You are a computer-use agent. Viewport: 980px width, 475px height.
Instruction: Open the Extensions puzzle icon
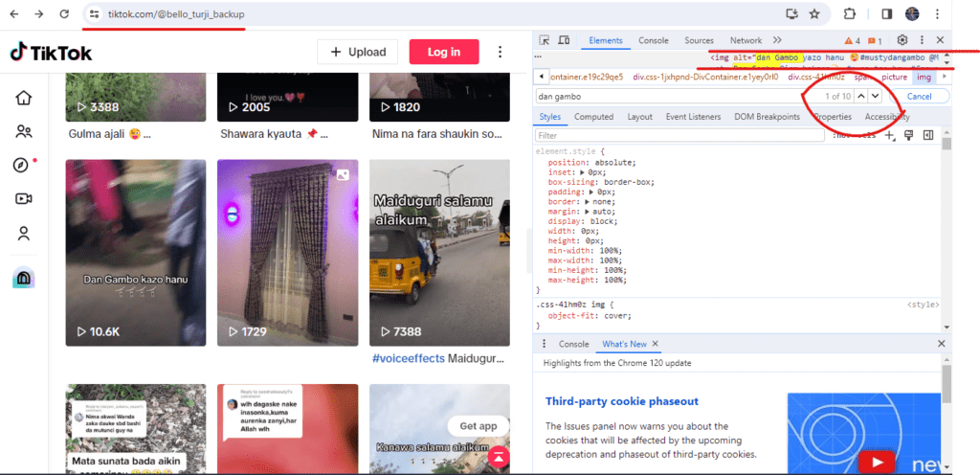(x=850, y=13)
